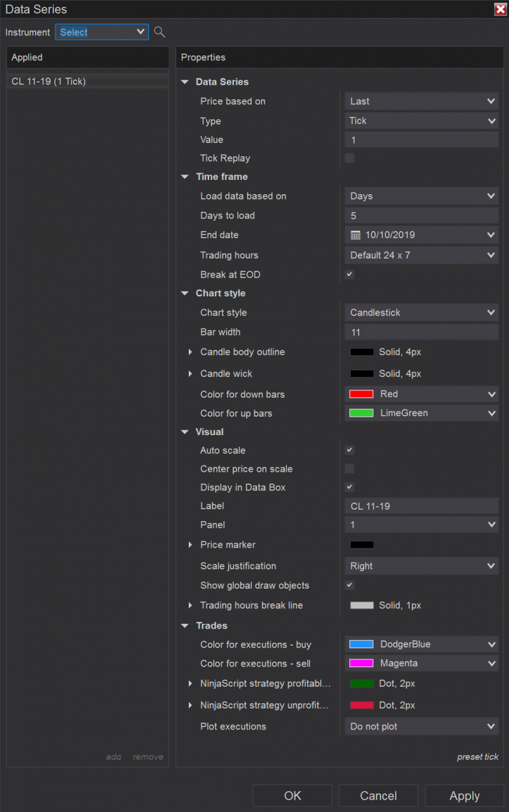Image resolution: width=509 pixels, height=812 pixels.
Task: Collapse the Time frame section
Action: coord(185,177)
